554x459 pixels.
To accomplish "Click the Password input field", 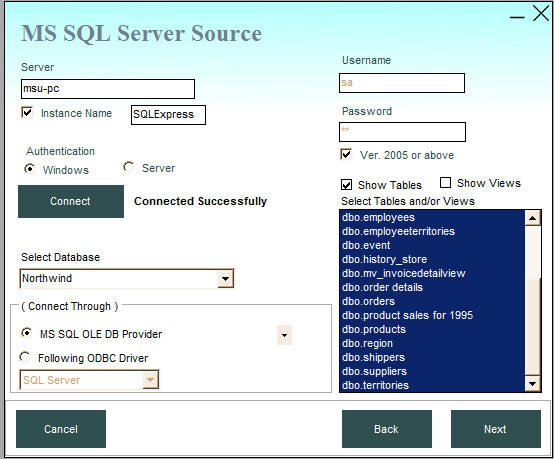I will (x=402, y=132).
